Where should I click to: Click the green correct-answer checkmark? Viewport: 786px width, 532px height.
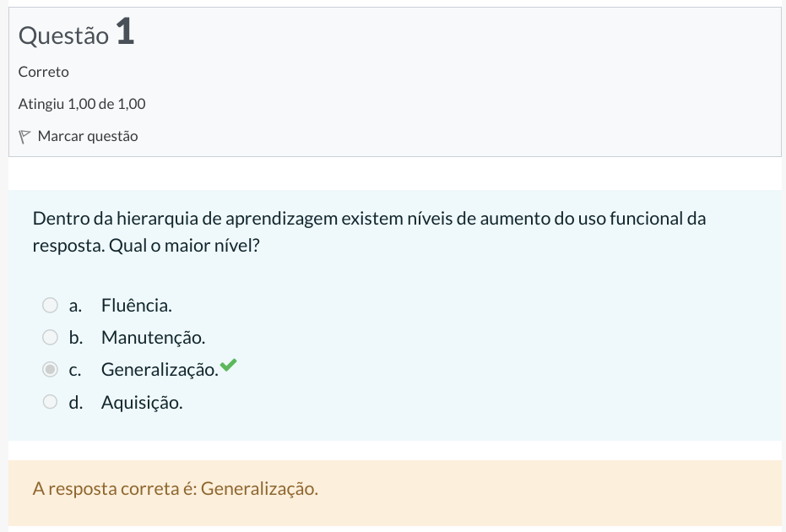(x=228, y=366)
